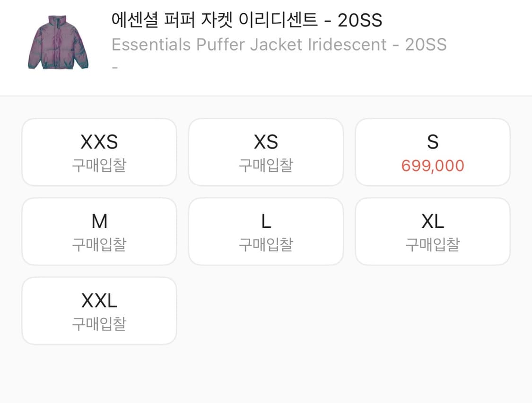Image resolution: width=532 pixels, height=403 pixels.
Task: Click the 699,000 price label
Action: click(x=433, y=165)
